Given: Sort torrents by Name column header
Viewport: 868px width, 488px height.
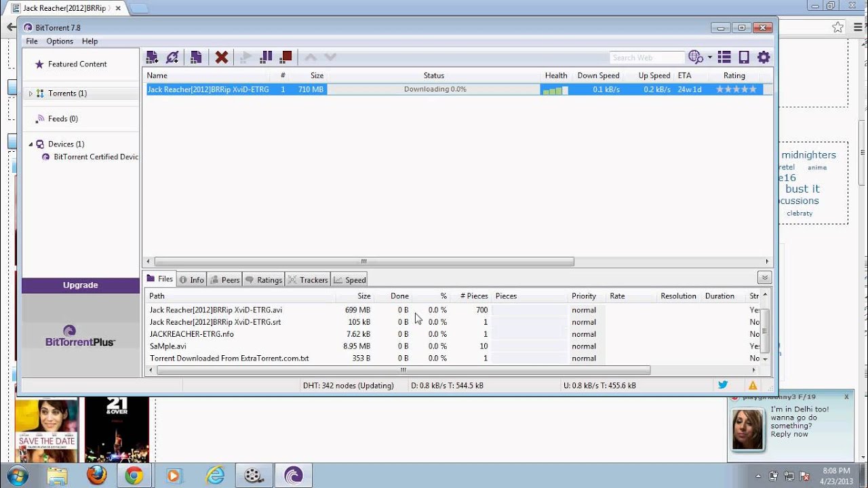Looking at the screenshot, I should pos(157,75).
